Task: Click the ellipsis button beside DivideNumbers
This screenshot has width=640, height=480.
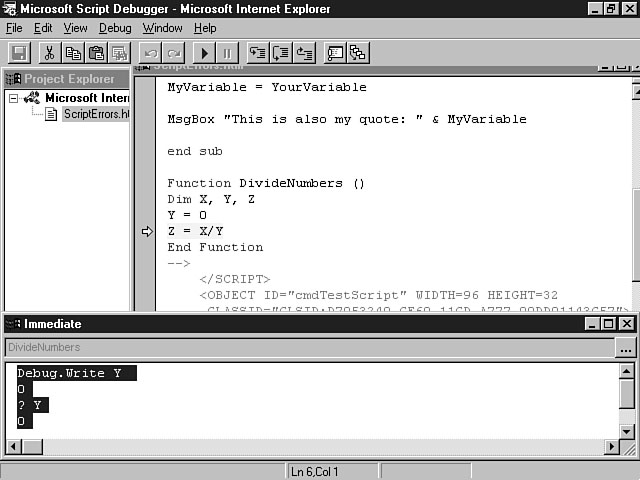Action: click(x=625, y=348)
